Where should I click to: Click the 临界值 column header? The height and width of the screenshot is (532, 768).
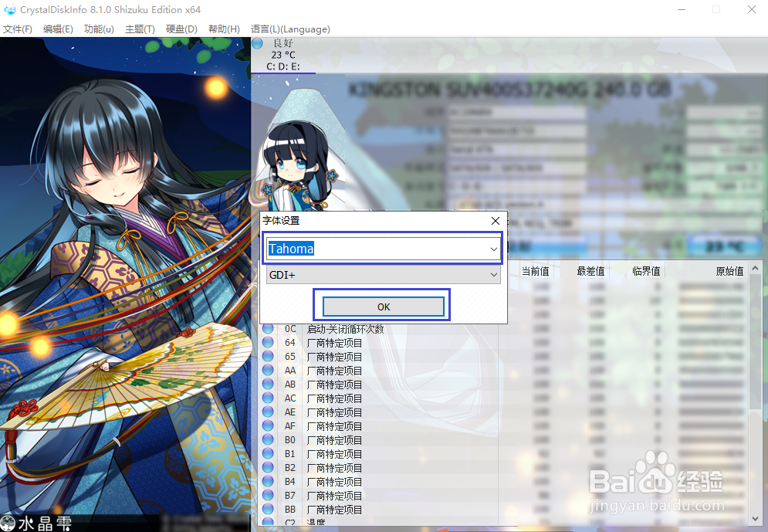(646, 271)
